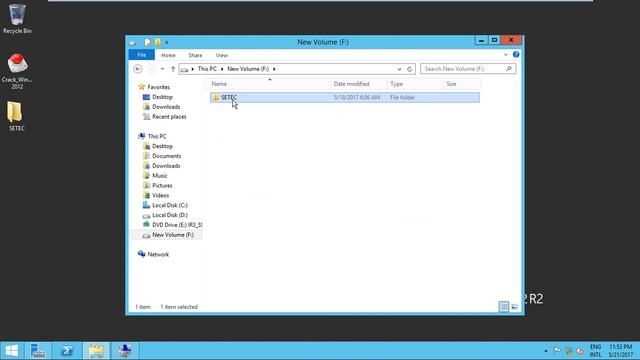Viewport: 640px width, 360px height.
Task: Open Downloads under This PC
Action: click(x=166, y=166)
